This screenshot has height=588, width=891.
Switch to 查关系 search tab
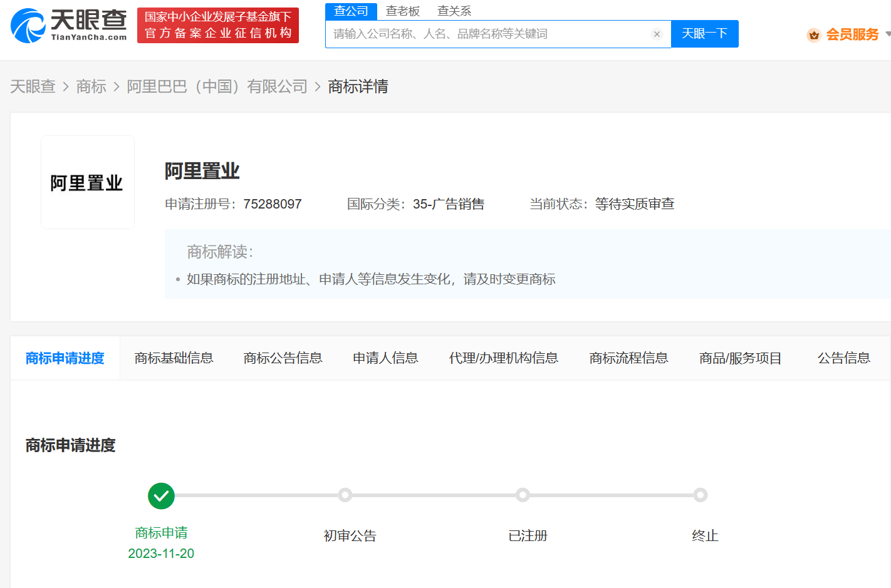454,11
